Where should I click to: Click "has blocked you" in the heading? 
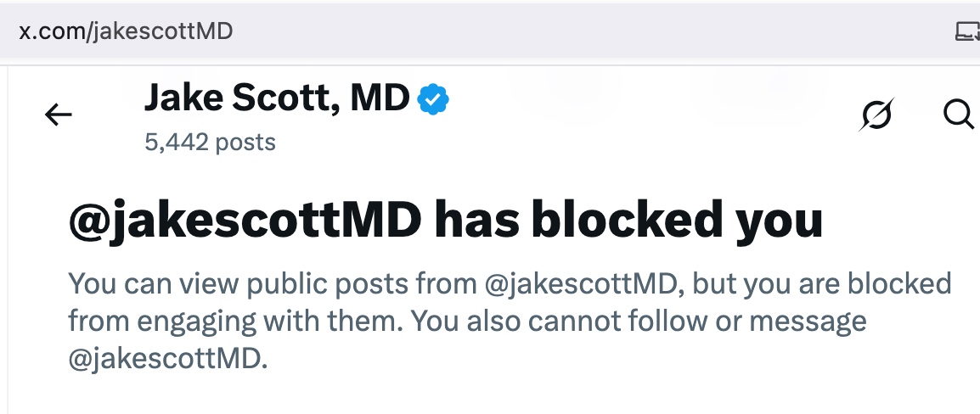628,220
